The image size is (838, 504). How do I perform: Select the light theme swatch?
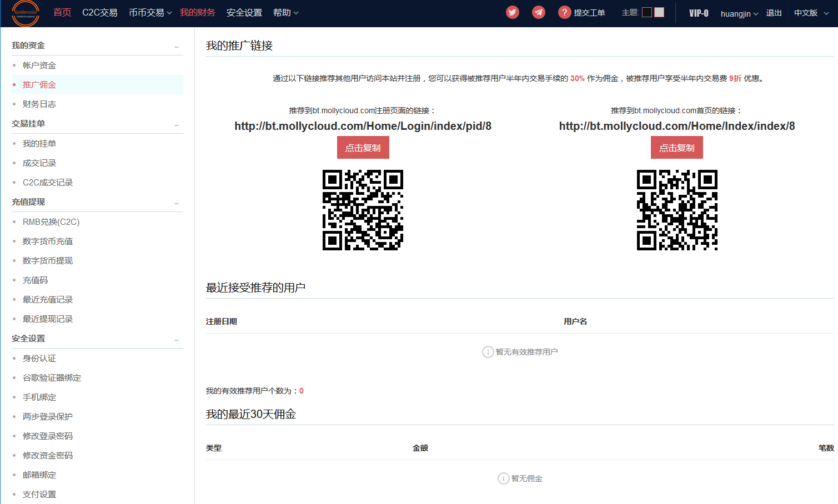point(659,12)
